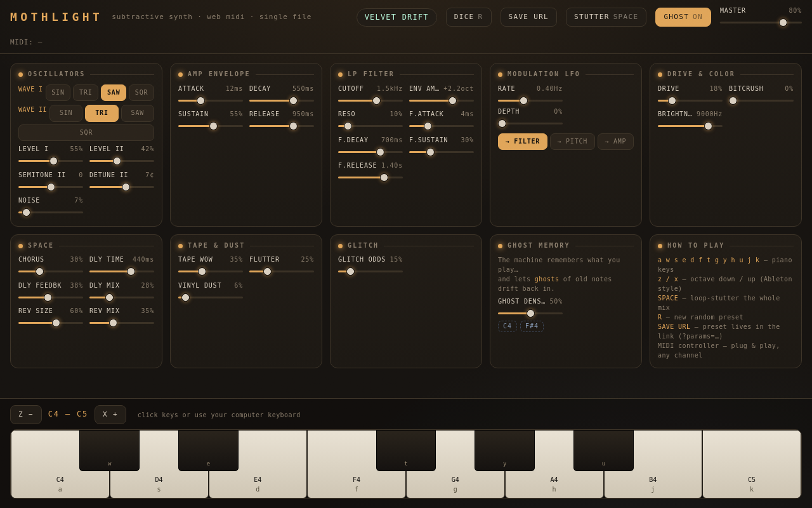Change the TAPE WOW slider
This screenshot has width=812, height=508.
[x=211, y=271]
